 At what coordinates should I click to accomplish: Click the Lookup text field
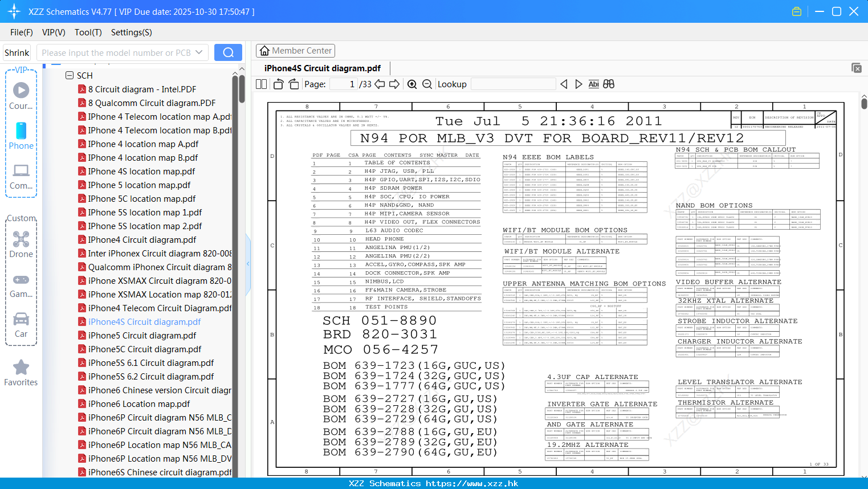(x=514, y=84)
